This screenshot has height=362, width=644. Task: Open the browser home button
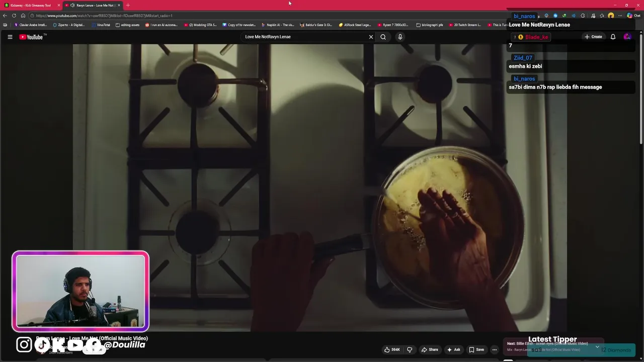[x=23, y=16]
